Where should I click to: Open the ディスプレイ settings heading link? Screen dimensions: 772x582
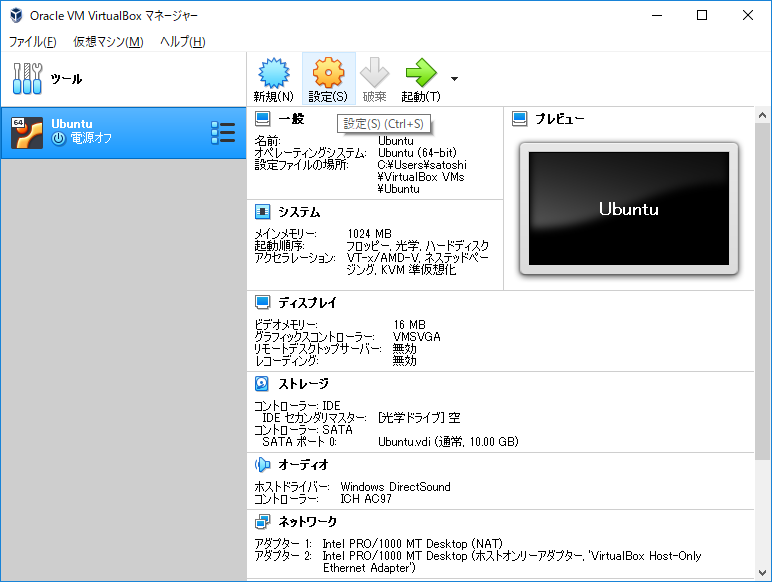click(307, 303)
